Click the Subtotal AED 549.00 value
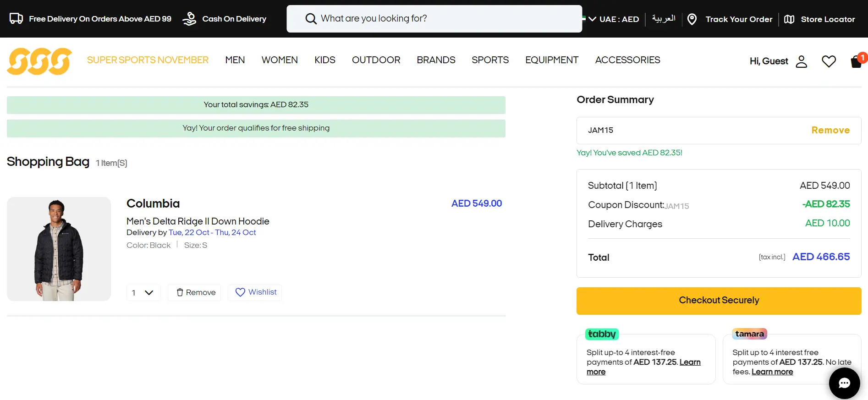The height and width of the screenshot is (400, 868). point(824,186)
